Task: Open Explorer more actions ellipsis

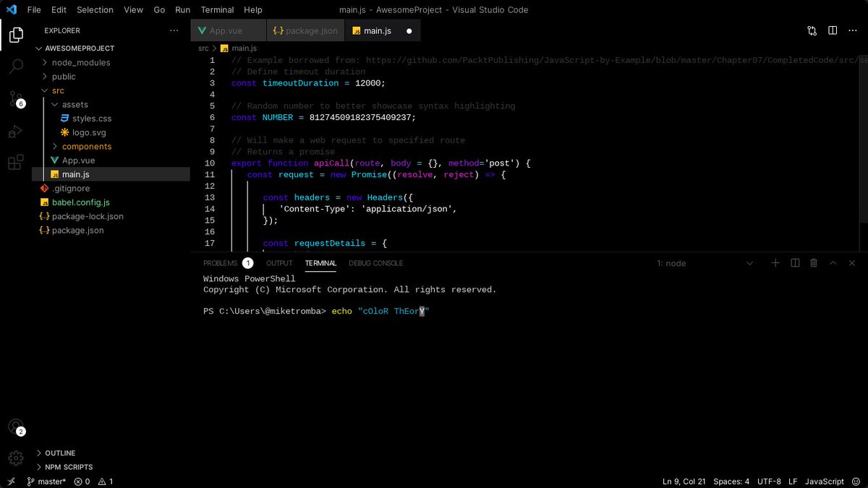Action: 174,30
